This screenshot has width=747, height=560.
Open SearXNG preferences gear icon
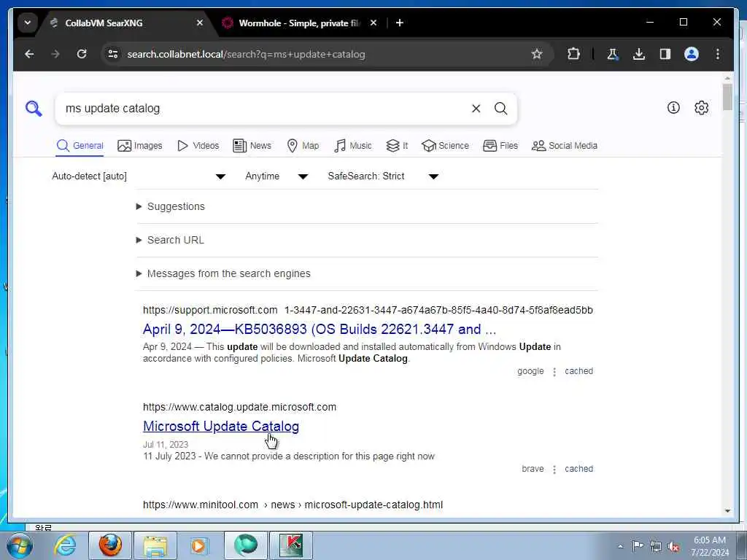tap(701, 108)
